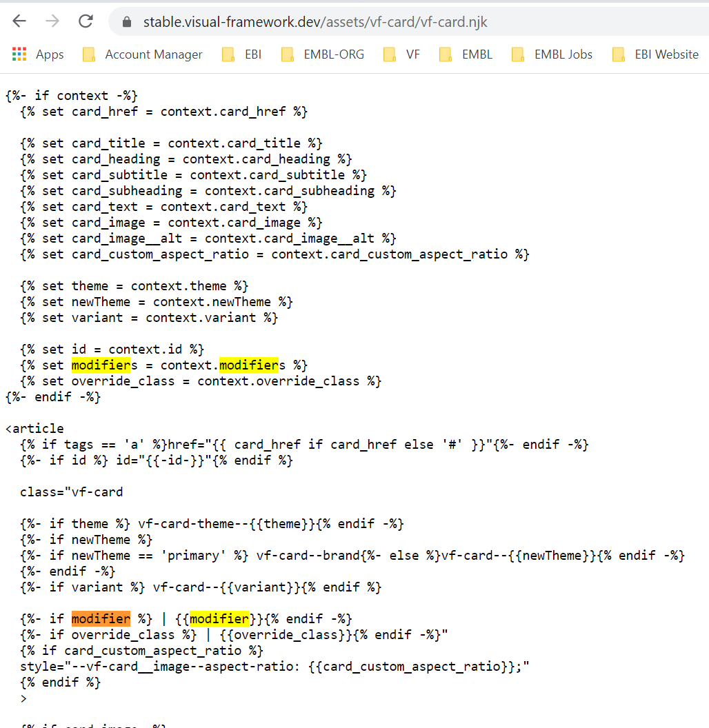Screen dimensions: 709x728
Task: Click the "newTheme == 'primary'" line
Action: 352,556
